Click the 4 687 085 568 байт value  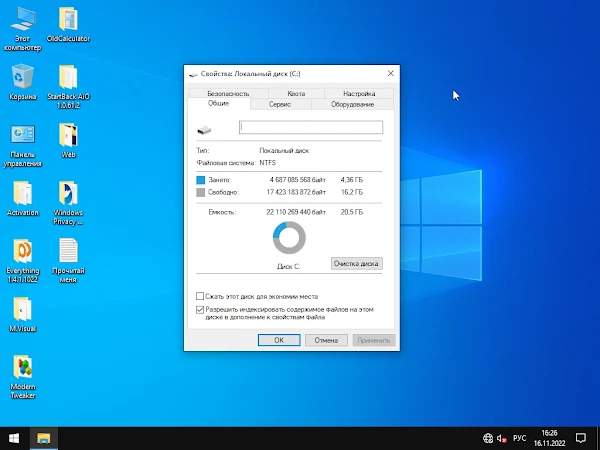297,180
